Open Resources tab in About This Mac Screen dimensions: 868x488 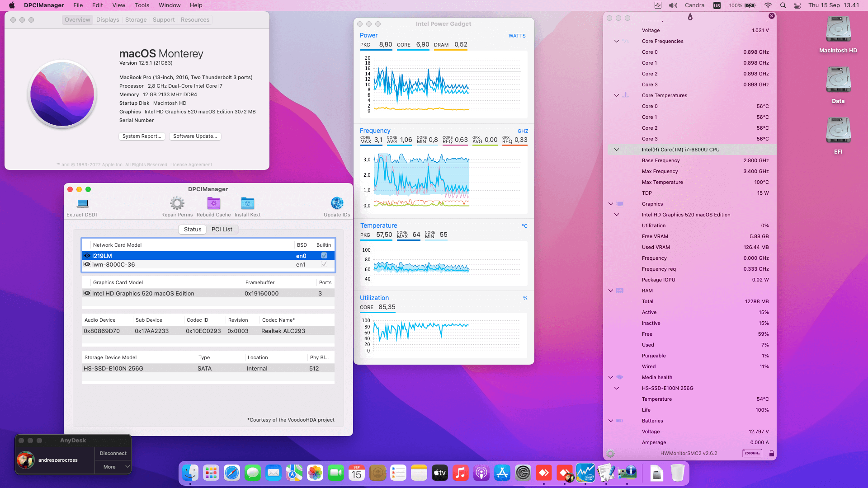point(195,20)
